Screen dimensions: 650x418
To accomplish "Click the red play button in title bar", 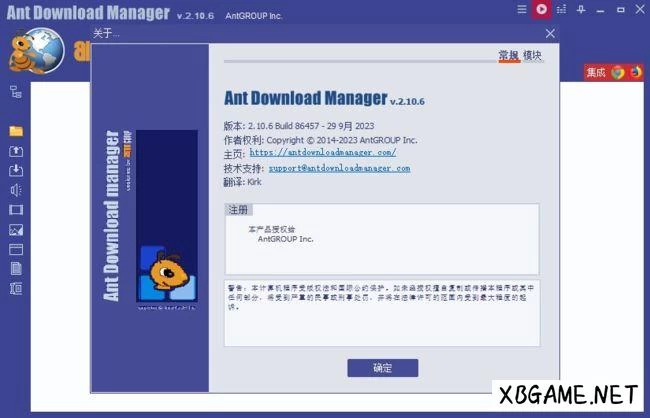I will (x=541, y=9).
